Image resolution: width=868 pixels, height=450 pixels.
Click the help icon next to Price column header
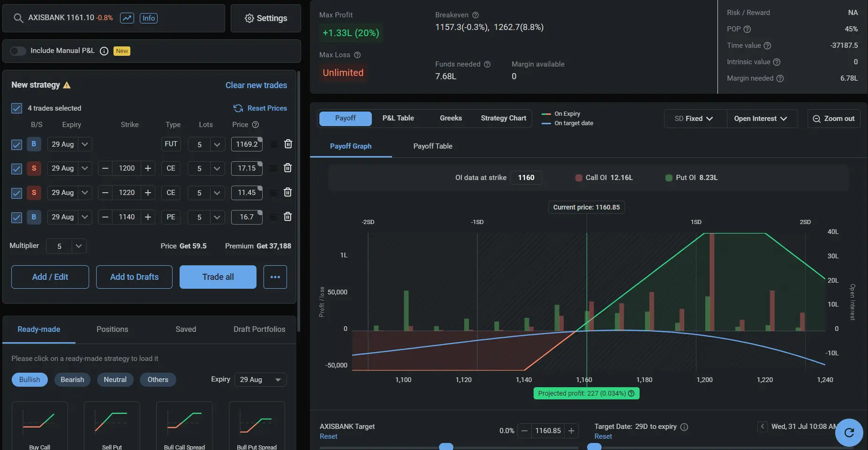tap(255, 125)
